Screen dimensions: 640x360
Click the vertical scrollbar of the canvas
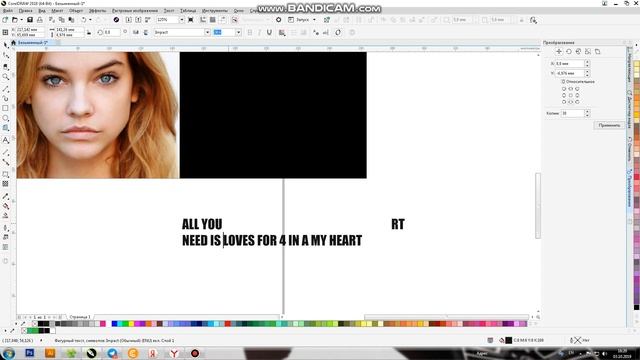click(538, 206)
